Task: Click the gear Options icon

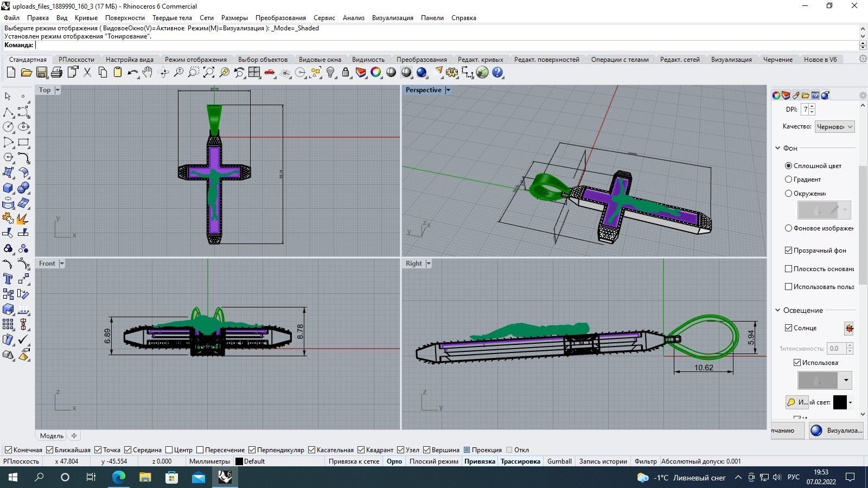Action: click(452, 72)
